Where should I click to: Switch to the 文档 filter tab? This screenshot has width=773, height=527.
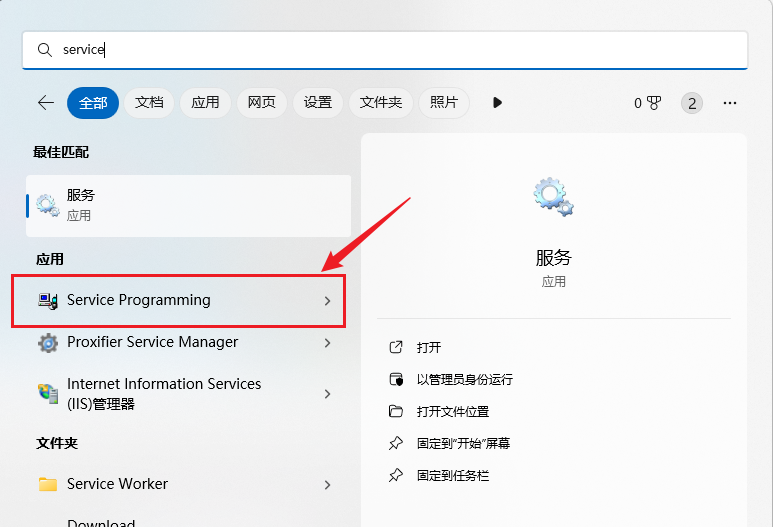pos(149,102)
